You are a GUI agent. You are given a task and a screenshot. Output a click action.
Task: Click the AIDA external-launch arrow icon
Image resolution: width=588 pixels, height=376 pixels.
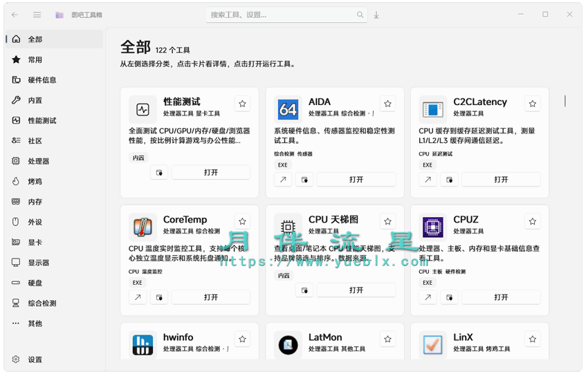click(283, 180)
